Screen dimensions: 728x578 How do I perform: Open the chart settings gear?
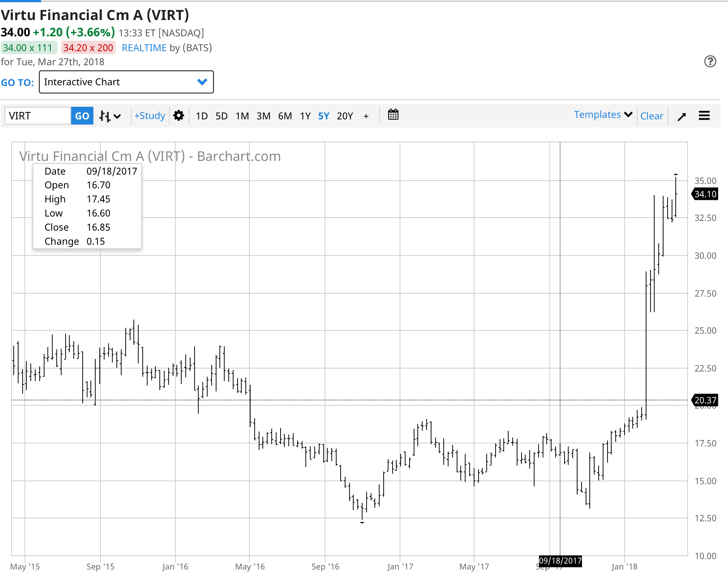click(x=179, y=116)
